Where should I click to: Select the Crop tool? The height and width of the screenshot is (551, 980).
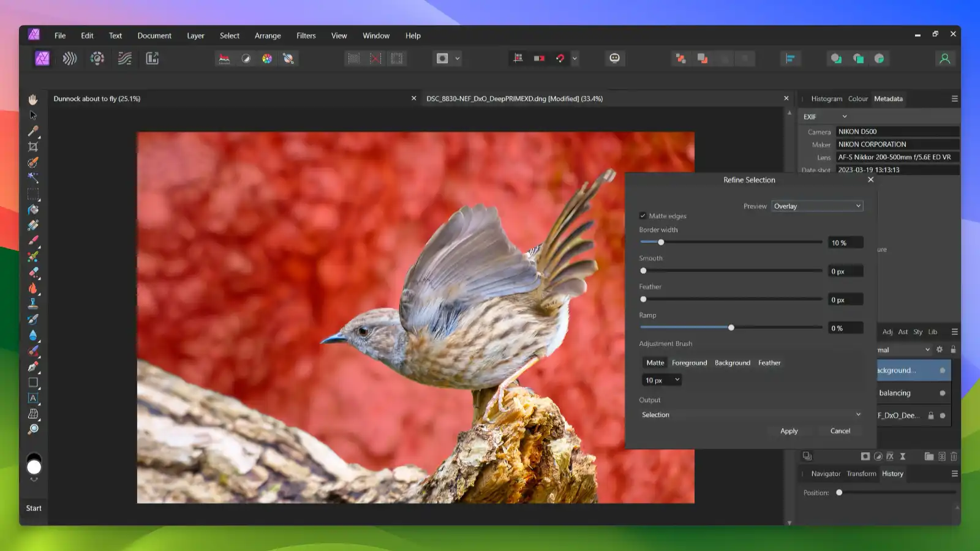(x=34, y=146)
